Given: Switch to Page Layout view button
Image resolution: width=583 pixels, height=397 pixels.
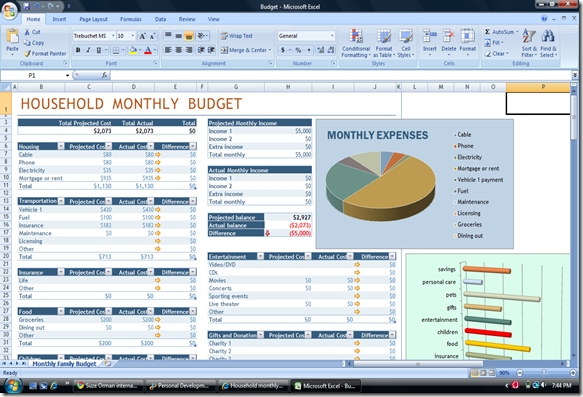Looking at the screenshot, I should point(483,372).
